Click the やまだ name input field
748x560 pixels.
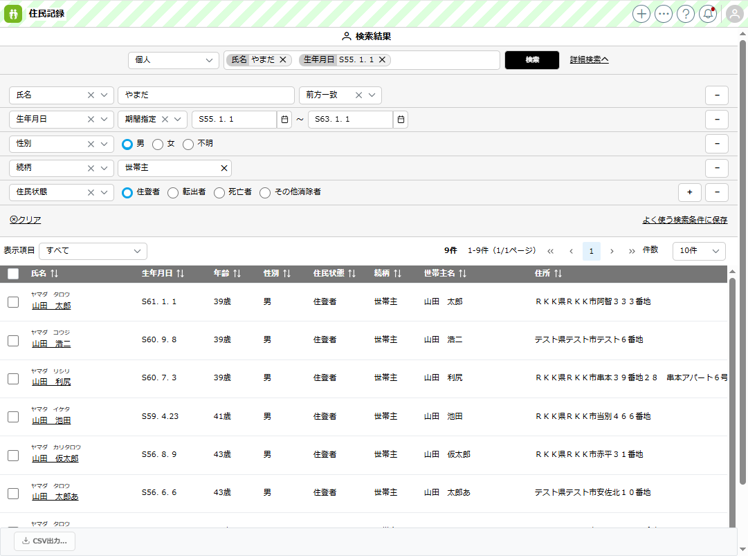[206, 95]
